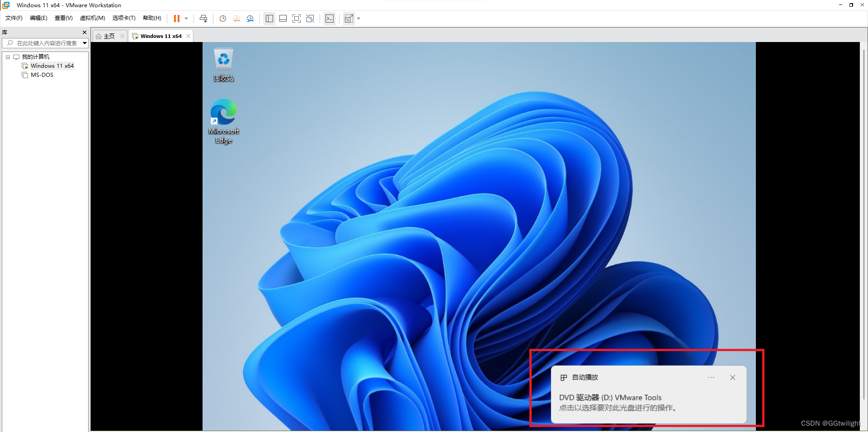Image resolution: width=868 pixels, height=432 pixels.
Task: Open notification more options via ellipsis
Action: tap(711, 378)
